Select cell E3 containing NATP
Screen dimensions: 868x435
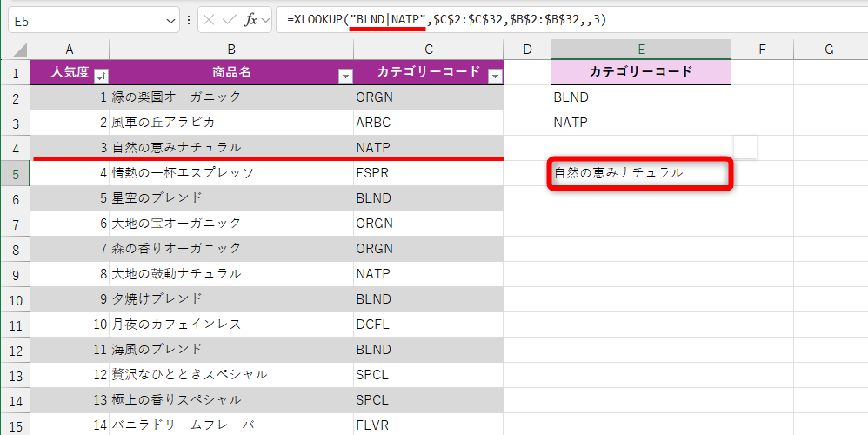(x=641, y=123)
